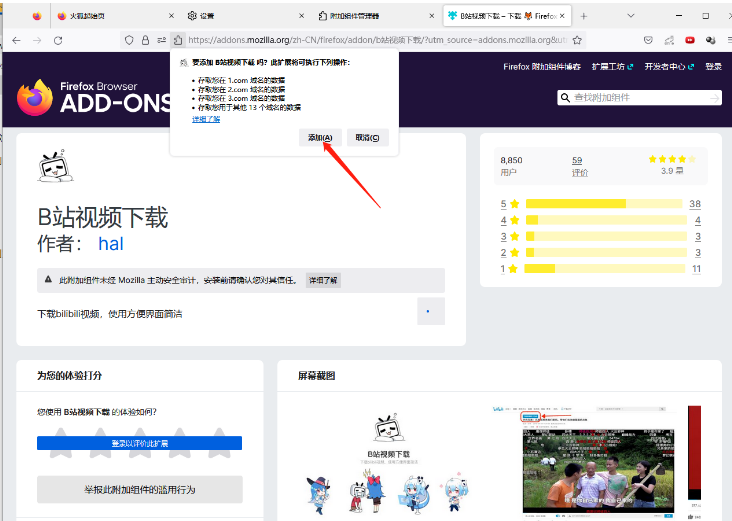Open the second screenshot thumbnail with video

coord(584,462)
